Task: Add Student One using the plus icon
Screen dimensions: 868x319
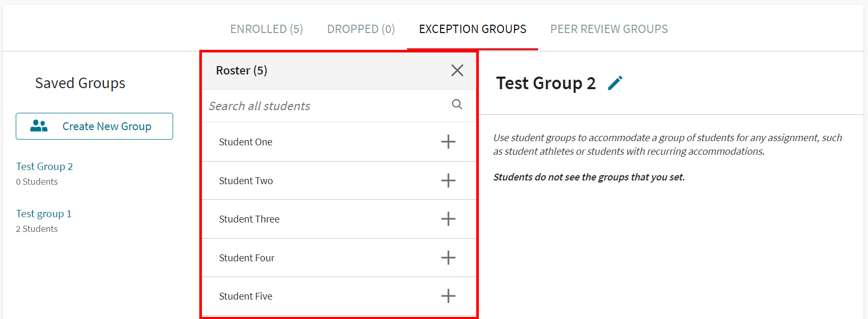Action: tap(448, 142)
